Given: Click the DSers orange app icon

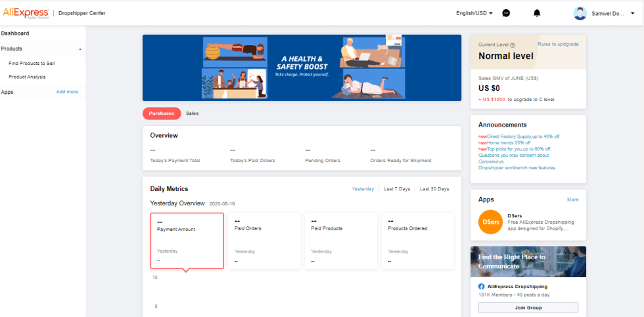Looking at the screenshot, I should pos(490,222).
